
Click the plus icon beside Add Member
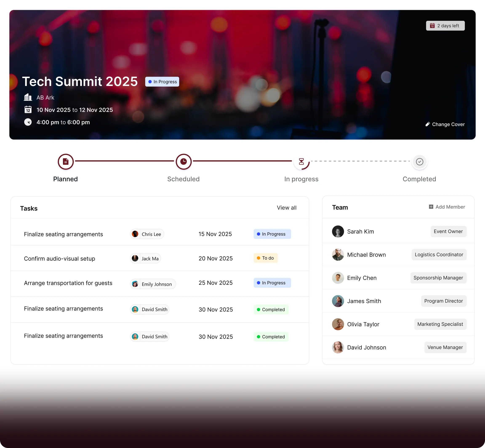tap(431, 207)
